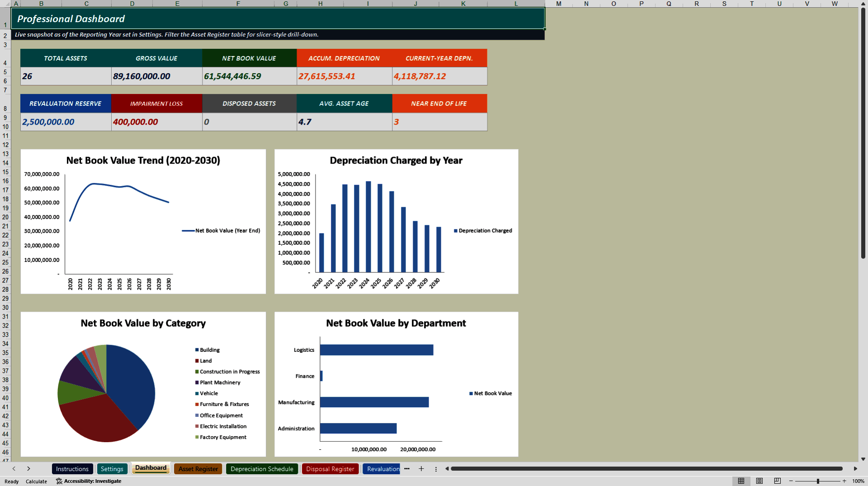Click Depreciation Charged by Year chart title
Viewport: 868px width, 486px height.
tap(396, 160)
